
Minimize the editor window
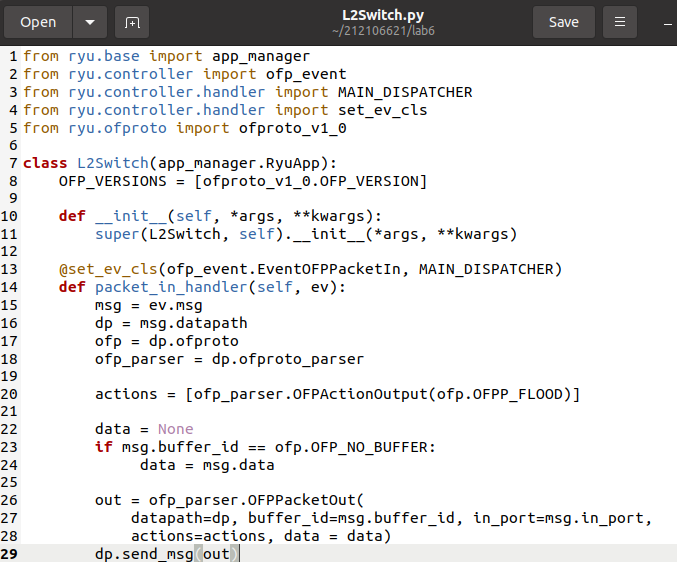[667, 22]
